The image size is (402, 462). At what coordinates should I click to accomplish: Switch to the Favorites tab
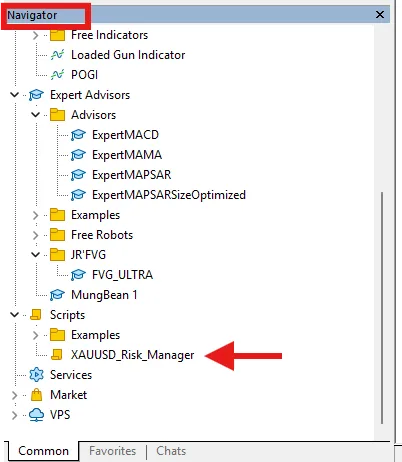tap(112, 451)
